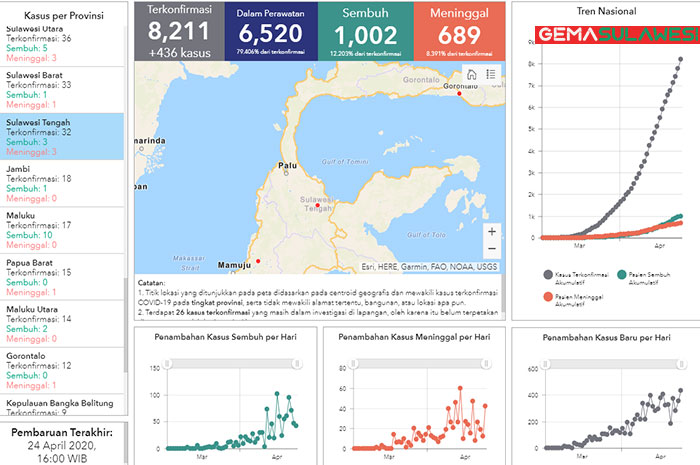
Task: Zoom out on the map
Action: click(491, 249)
